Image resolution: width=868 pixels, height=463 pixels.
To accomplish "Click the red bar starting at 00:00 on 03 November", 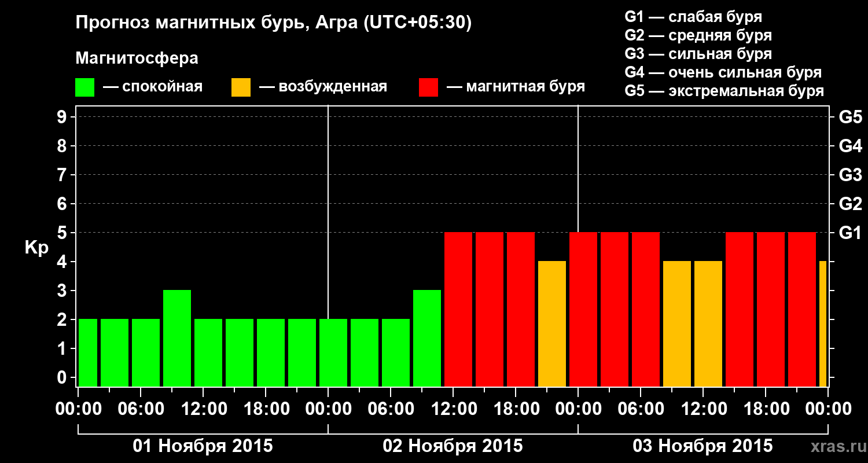I will tap(583, 309).
